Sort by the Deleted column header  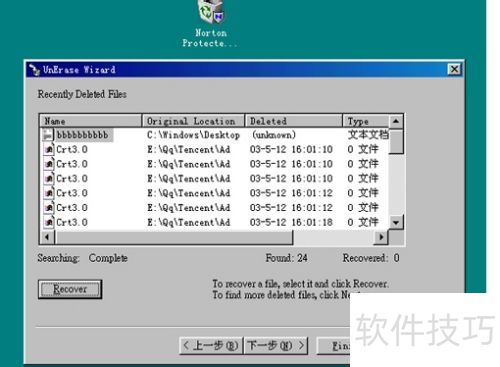click(294, 121)
